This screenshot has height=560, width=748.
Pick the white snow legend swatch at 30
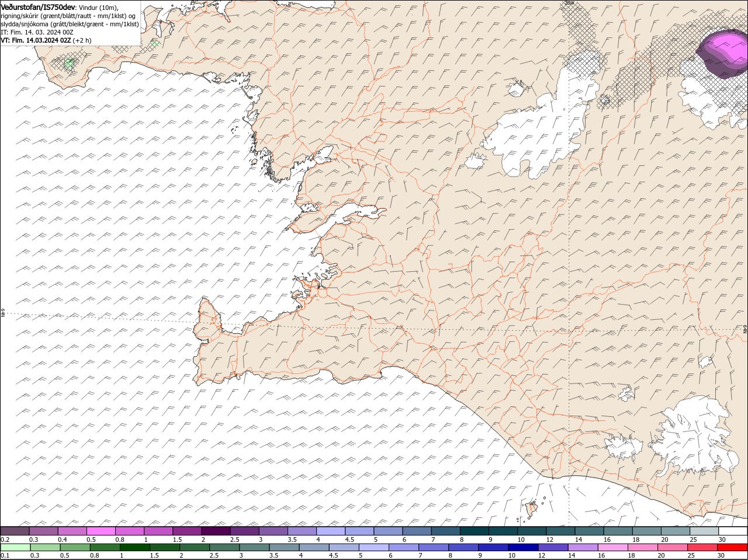[733, 531]
